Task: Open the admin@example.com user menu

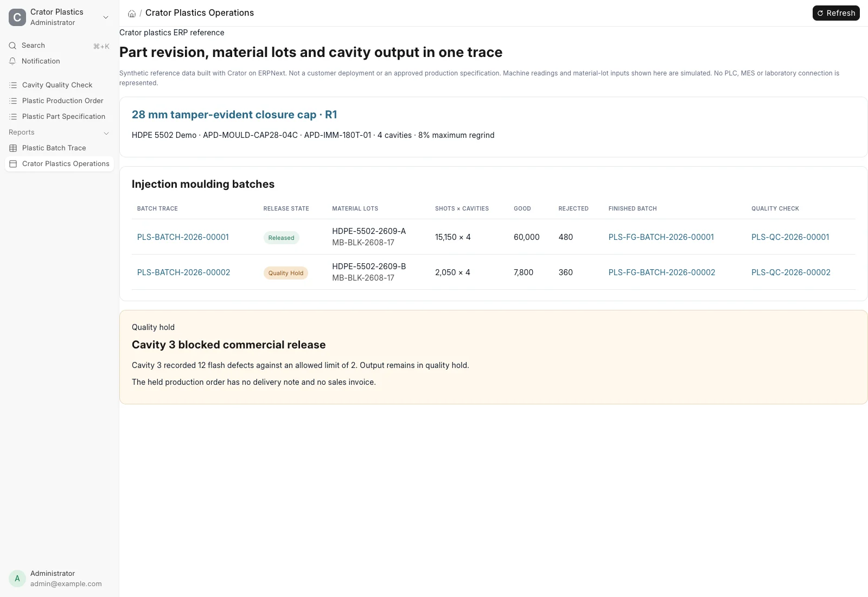Action: point(59,579)
